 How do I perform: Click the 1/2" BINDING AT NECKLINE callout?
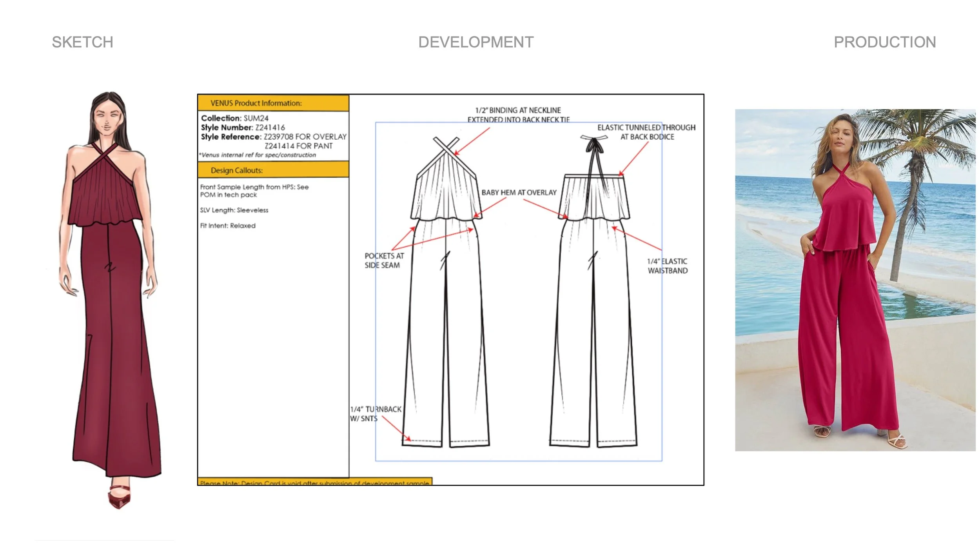coord(518,115)
